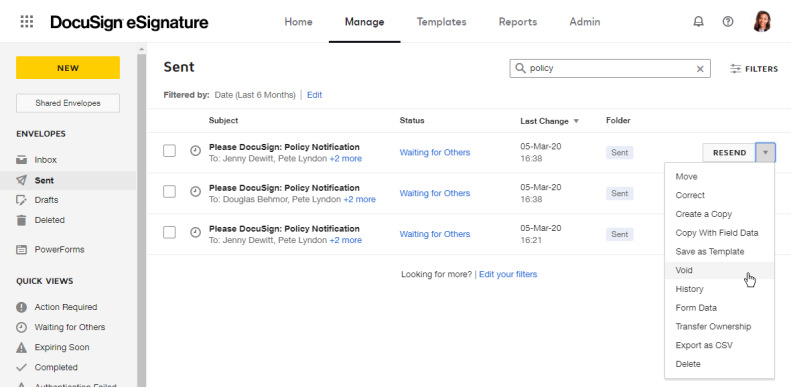The image size is (791, 387).
Task: Click clock status icon of 16:21 envelope
Action: point(195,232)
